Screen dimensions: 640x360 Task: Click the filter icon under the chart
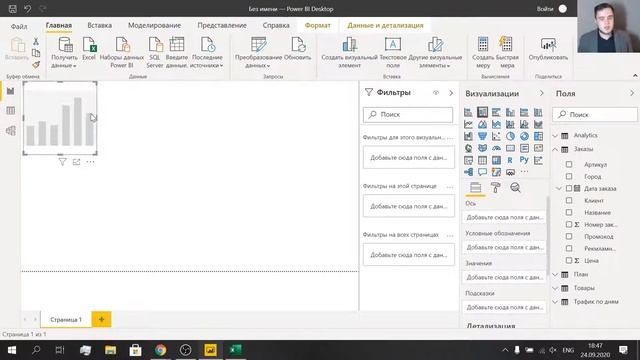tap(62, 162)
